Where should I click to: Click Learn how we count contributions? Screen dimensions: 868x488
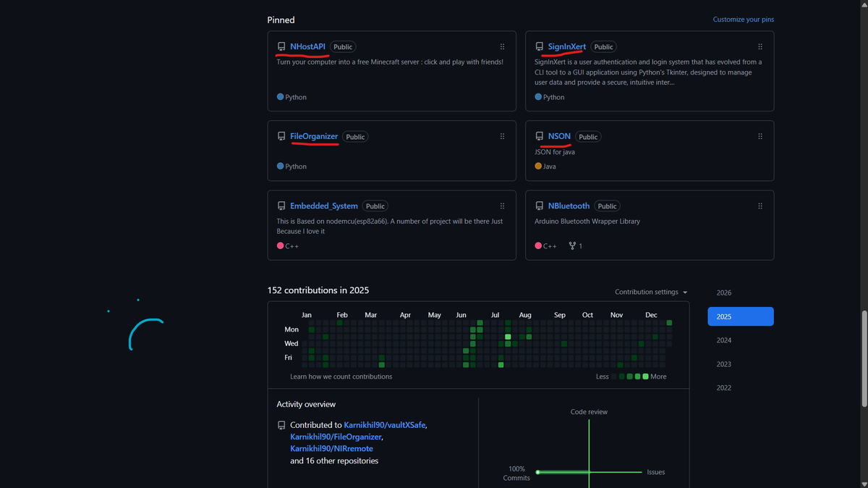point(341,376)
